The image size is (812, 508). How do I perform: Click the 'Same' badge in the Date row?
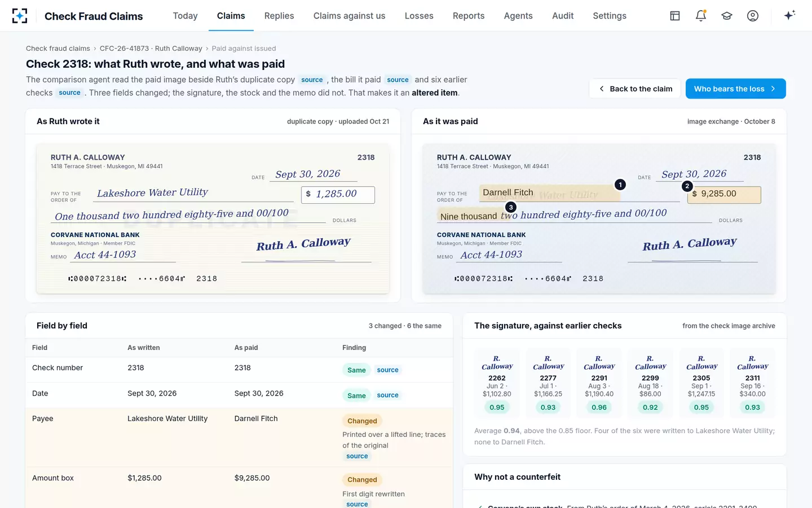[x=356, y=396]
